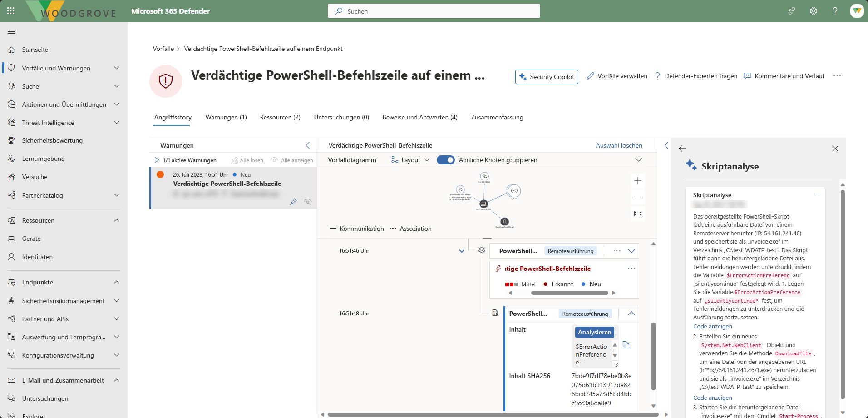The image size is (868, 418).
Task: Open the app launcher waffle icon
Action: [11, 11]
